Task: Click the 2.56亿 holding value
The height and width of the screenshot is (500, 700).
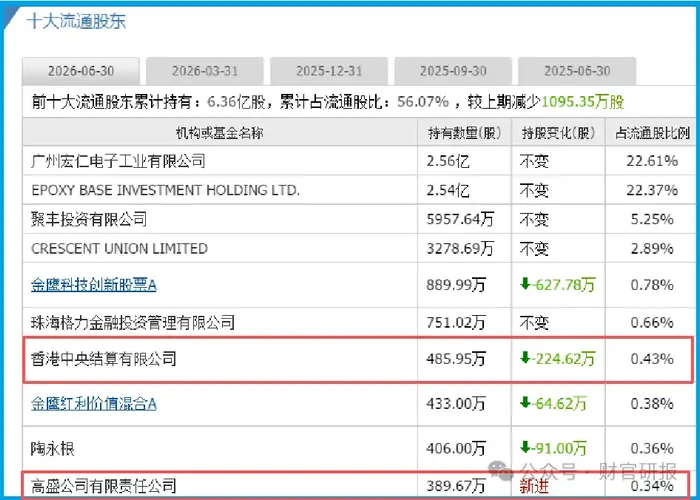Action: point(448,161)
